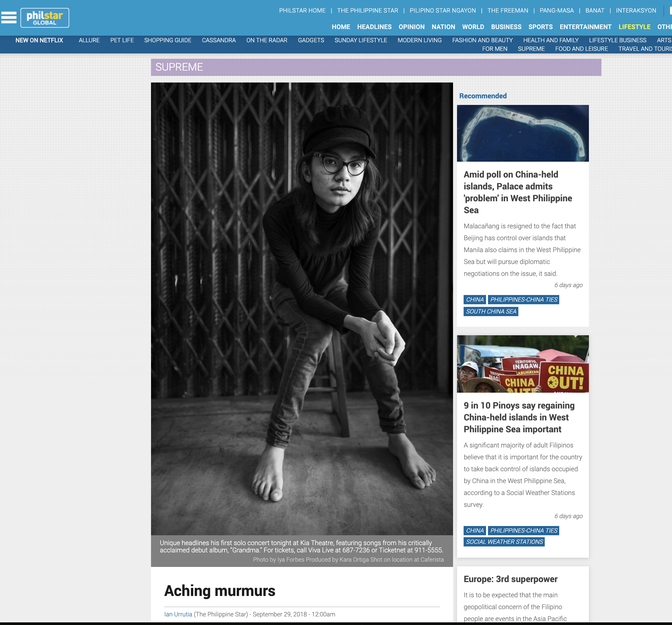The image size is (672, 625).
Task: Go to ON THE RADAR subsection
Action: tap(266, 40)
